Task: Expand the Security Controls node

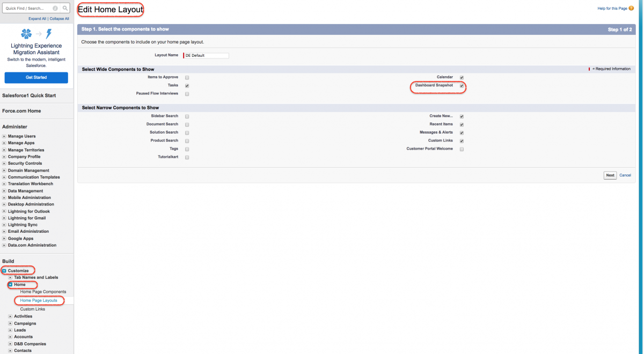Action: [4, 164]
